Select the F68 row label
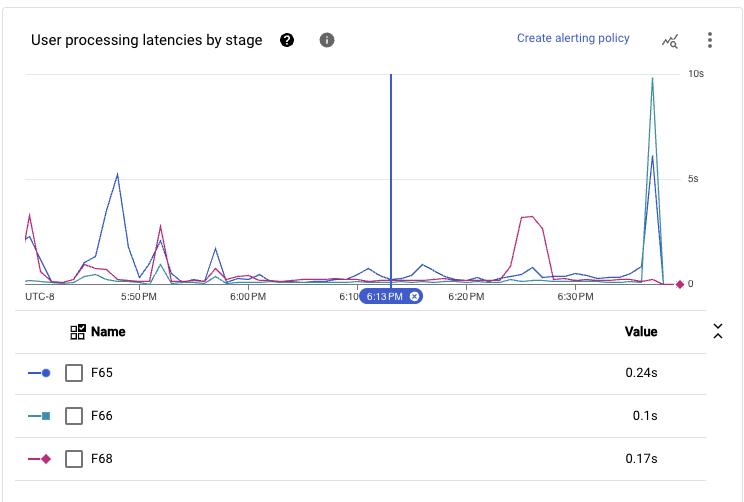Image resolution: width=744 pixels, height=502 pixels. point(102,459)
